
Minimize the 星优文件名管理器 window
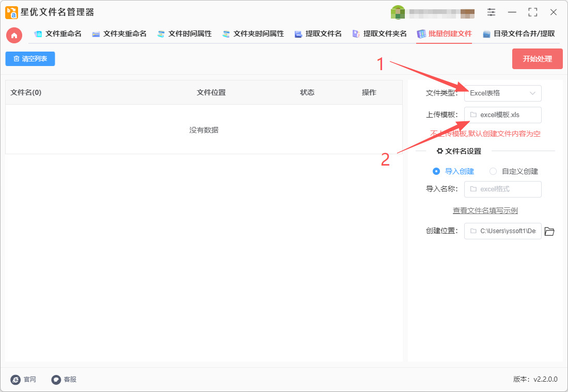(x=512, y=12)
